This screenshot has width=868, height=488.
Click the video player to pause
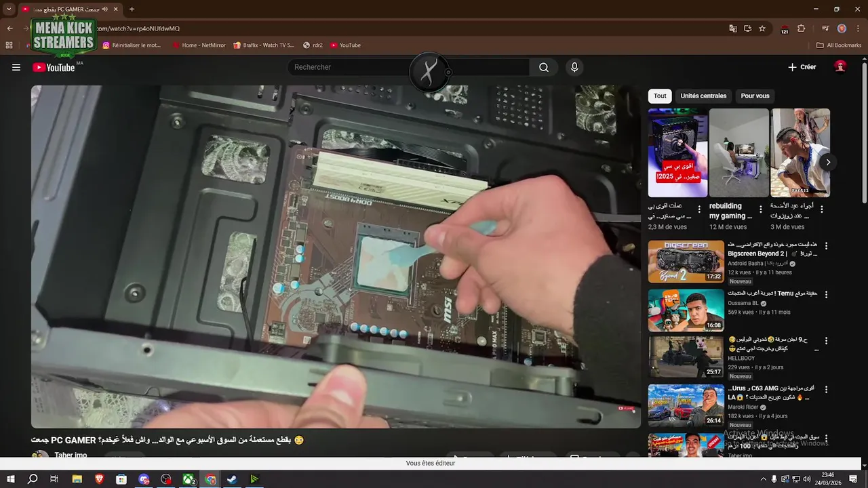tap(336, 256)
